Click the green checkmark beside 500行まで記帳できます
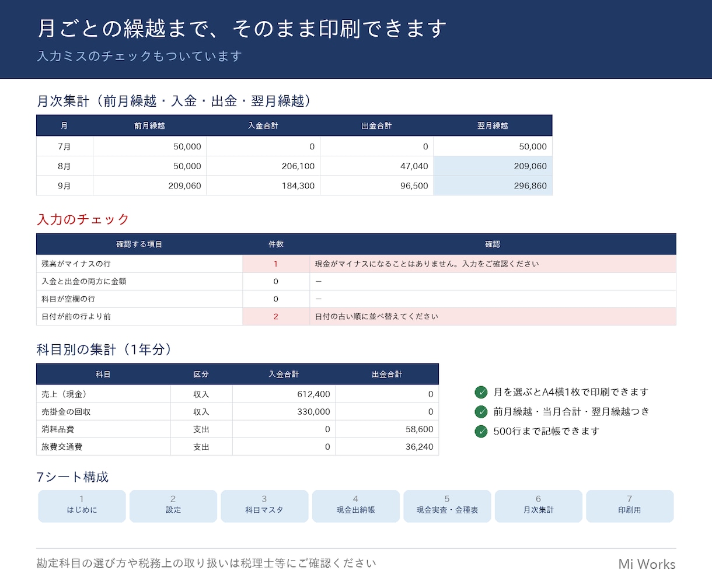712x588 pixels. point(481,431)
